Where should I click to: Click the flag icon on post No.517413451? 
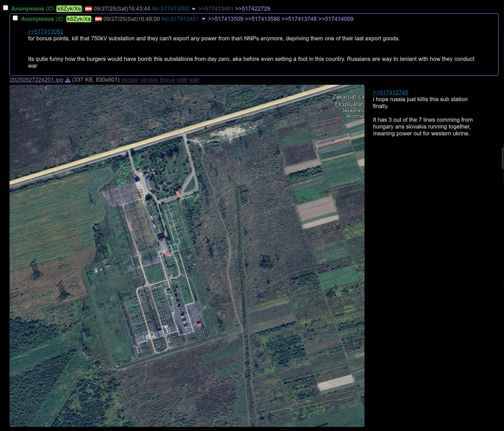tap(98, 19)
